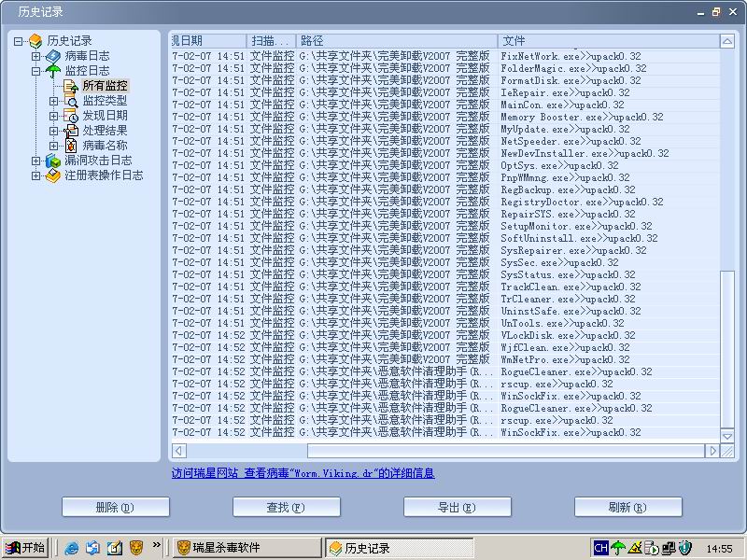Click the notepad quick launch icon

114,548
